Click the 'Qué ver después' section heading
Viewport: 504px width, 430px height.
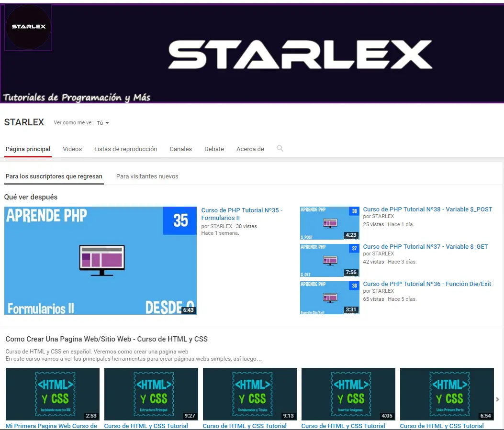(x=31, y=197)
